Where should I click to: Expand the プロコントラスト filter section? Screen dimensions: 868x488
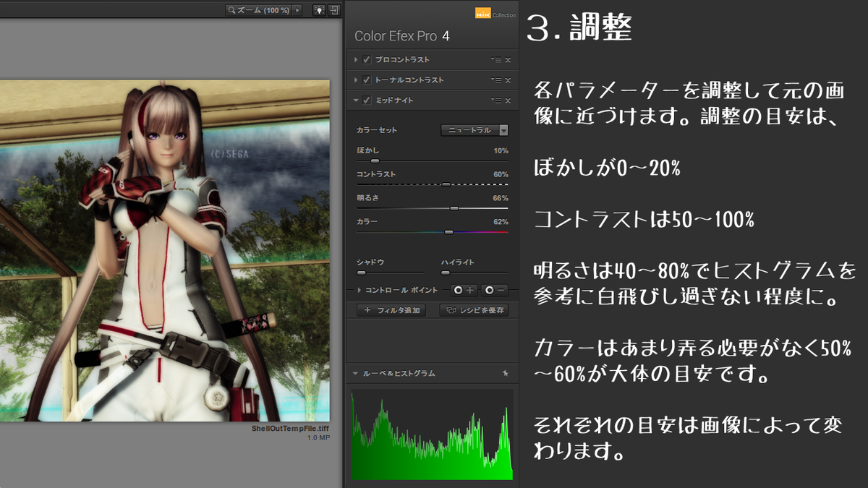(356, 59)
